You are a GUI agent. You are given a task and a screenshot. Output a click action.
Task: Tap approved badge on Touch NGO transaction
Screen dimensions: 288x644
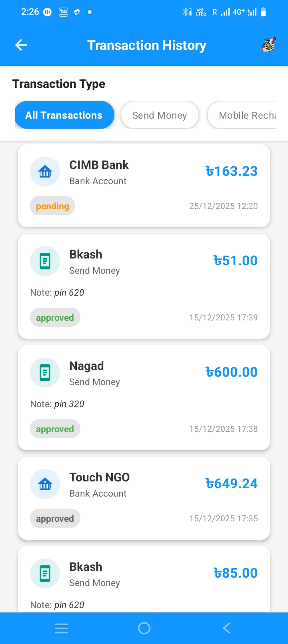click(55, 519)
